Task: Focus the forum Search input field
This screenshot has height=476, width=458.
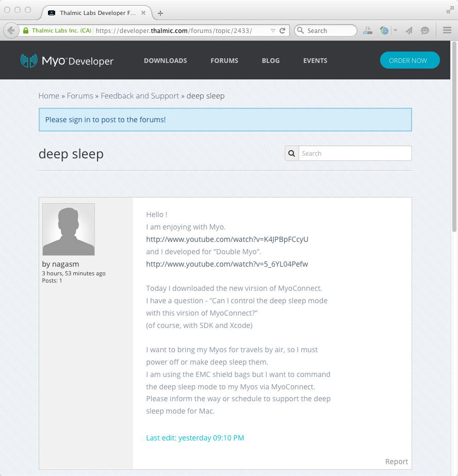Action: [355, 153]
